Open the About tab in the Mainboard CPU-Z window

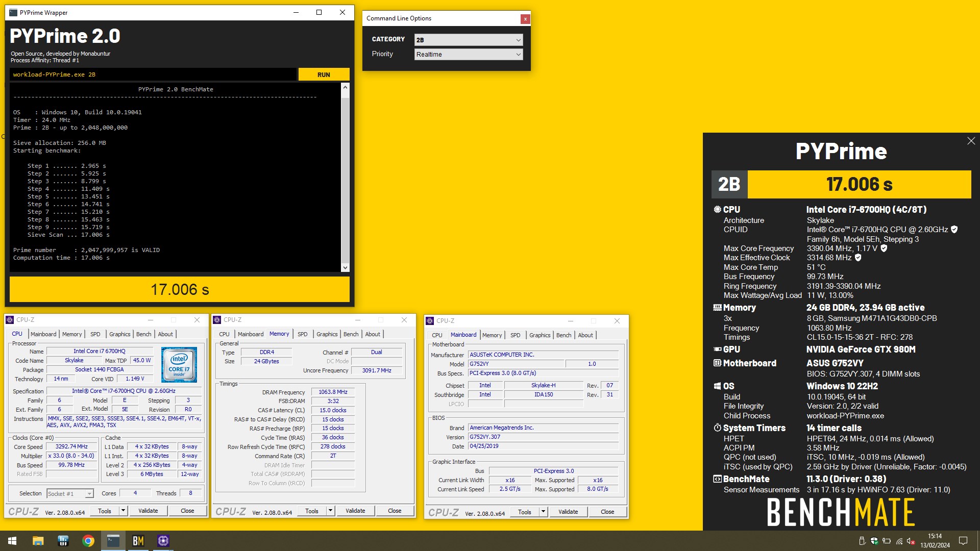pos(585,335)
